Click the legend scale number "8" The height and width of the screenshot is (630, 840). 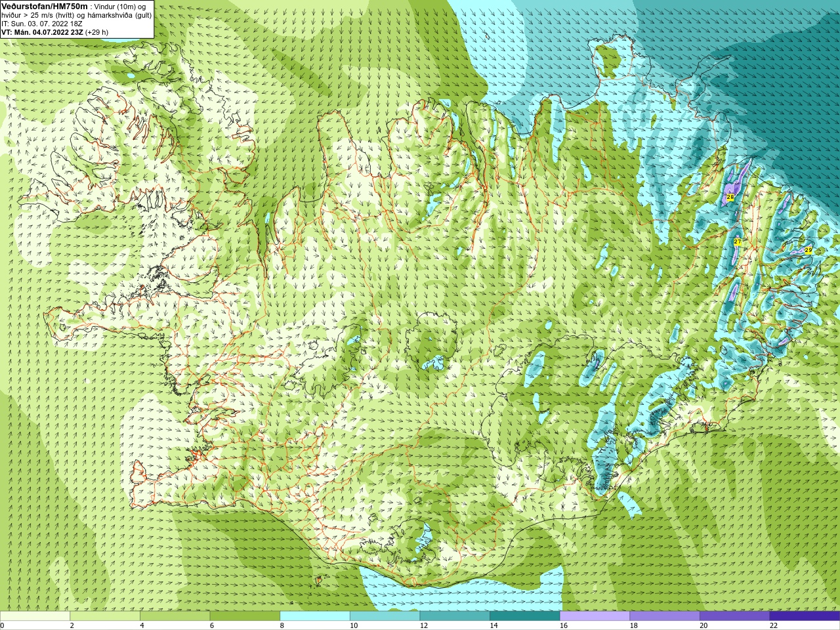point(282,626)
